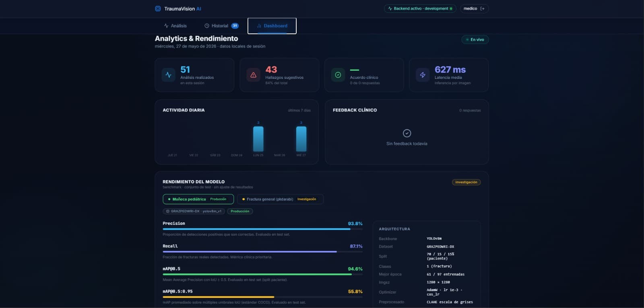Click the GRAZPEDWRI-DX · yolov8m_v1 chip
Image resolution: width=644 pixels, height=308 pixels.
point(194,211)
